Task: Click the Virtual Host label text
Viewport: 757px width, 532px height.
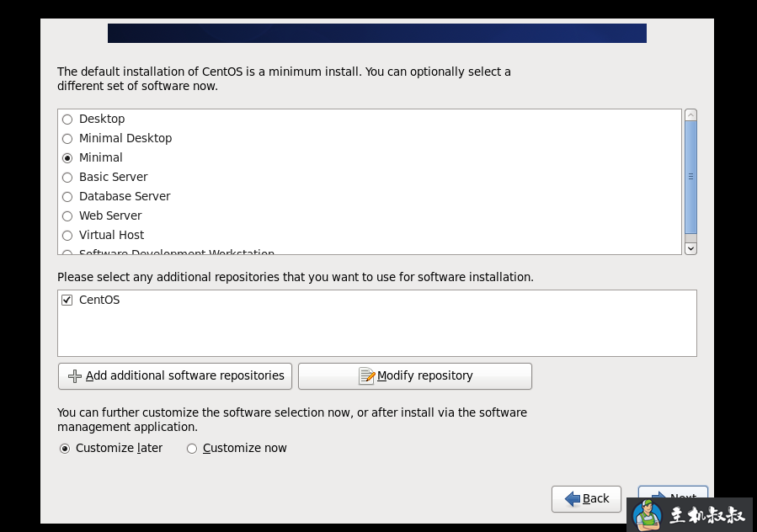Action: pos(111,235)
